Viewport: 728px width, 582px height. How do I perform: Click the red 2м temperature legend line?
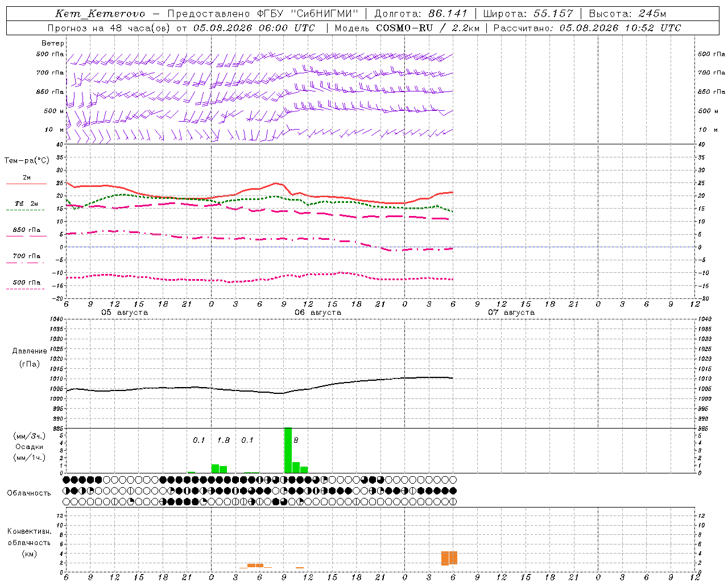(x=26, y=184)
